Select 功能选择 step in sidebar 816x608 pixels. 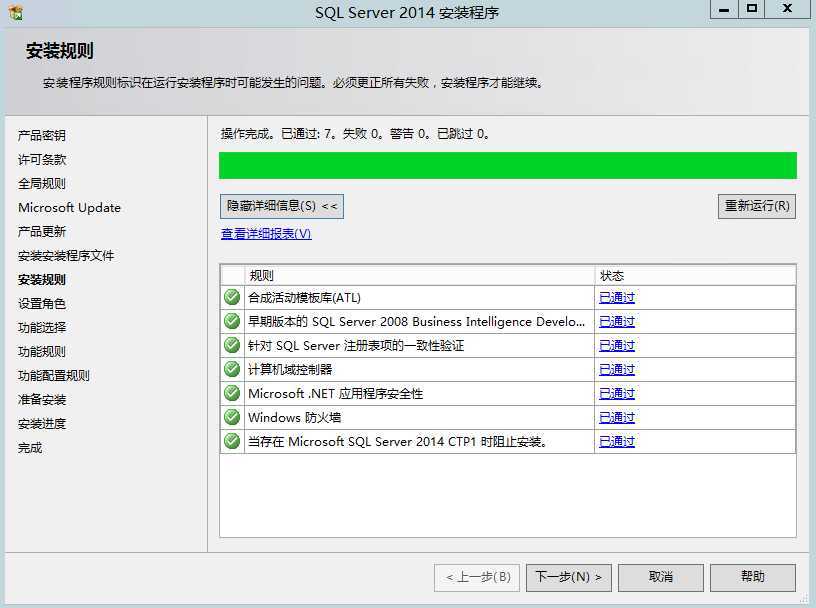[x=42, y=327]
